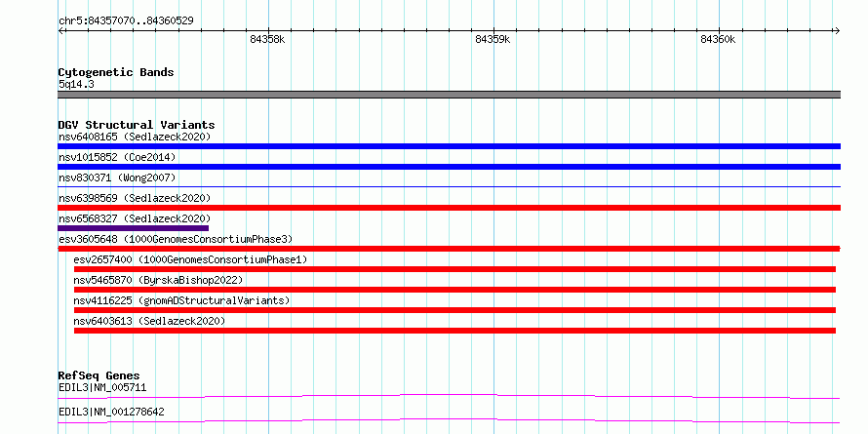This screenshot has width=868, height=434.
Task: Select the thin blue line for nsv830371
Action: point(449,187)
